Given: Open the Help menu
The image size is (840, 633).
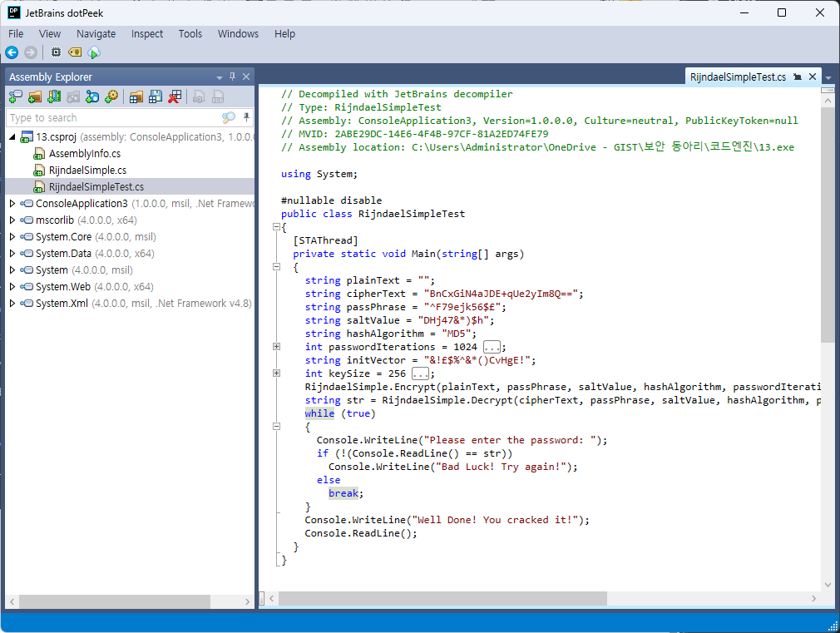Looking at the screenshot, I should tap(284, 34).
